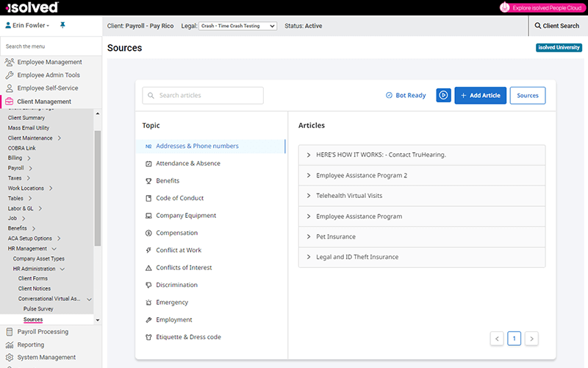Click the pin icon beside Erin Fowler
This screenshot has height=368, width=588.
[62, 25]
